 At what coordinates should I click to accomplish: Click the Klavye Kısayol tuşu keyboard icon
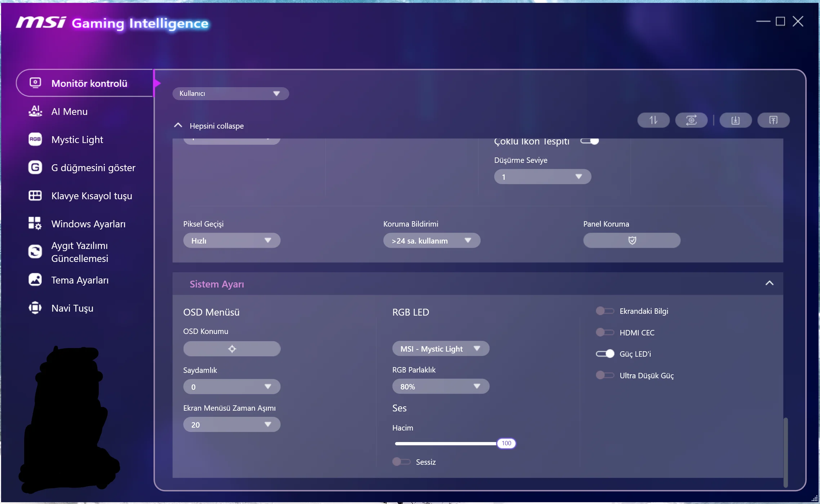tap(35, 196)
